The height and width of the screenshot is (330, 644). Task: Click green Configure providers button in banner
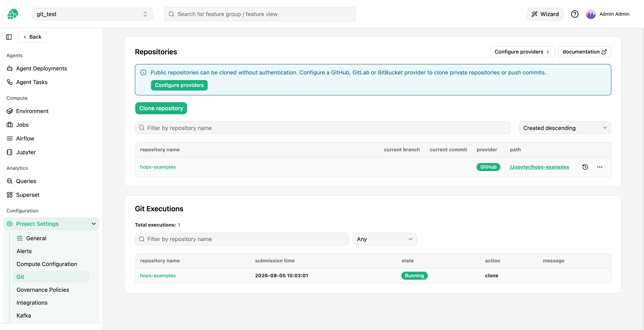179,85
